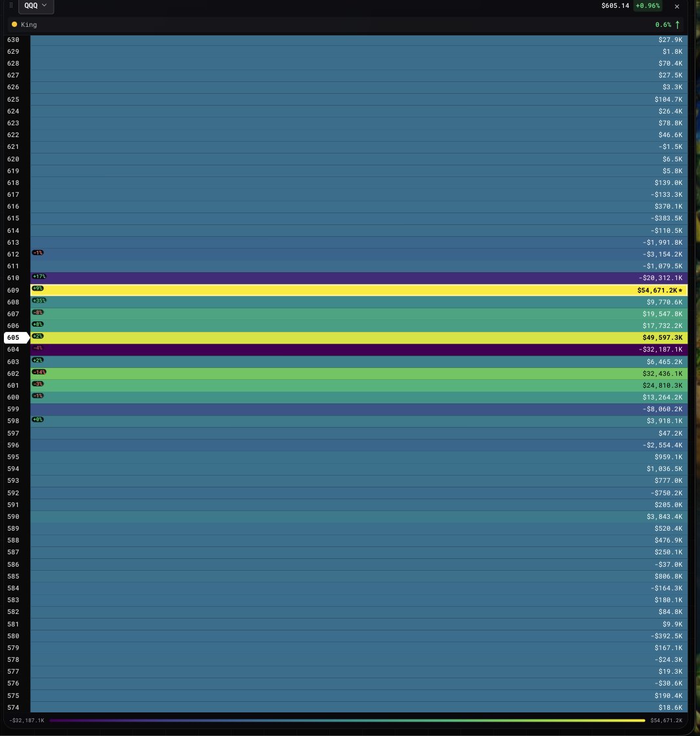Select the $18.6K value at strike 574
Viewport: 700px width, 736px height.
coord(670,707)
